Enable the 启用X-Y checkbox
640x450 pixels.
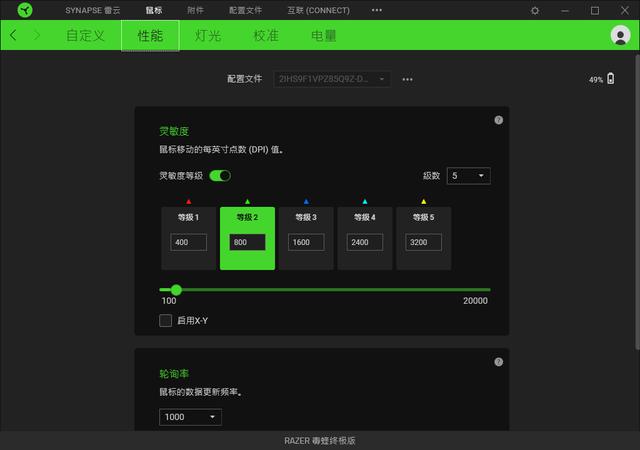point(165,321)
